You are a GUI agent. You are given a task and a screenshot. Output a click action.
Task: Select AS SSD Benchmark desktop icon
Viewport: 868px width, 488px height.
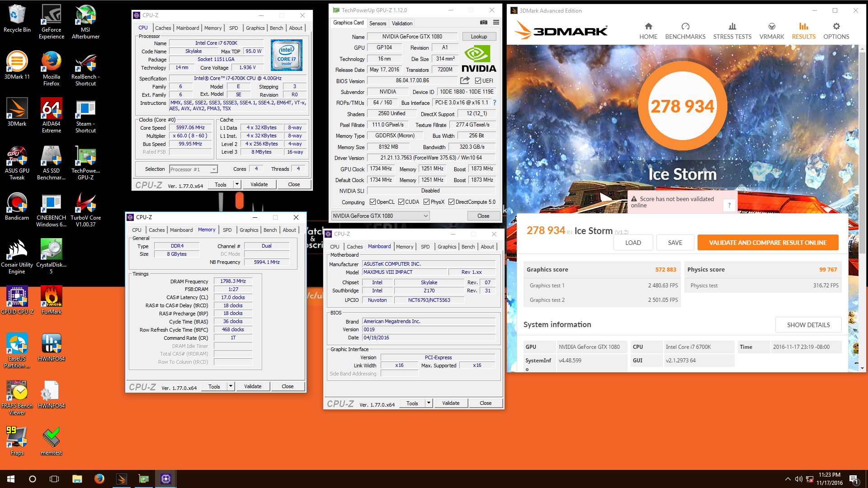point(52,163)
